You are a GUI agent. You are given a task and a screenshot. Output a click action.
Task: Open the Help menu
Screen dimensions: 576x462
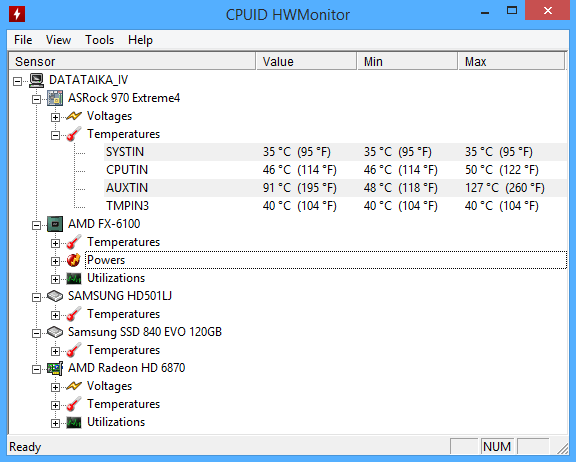coord(140,40)
